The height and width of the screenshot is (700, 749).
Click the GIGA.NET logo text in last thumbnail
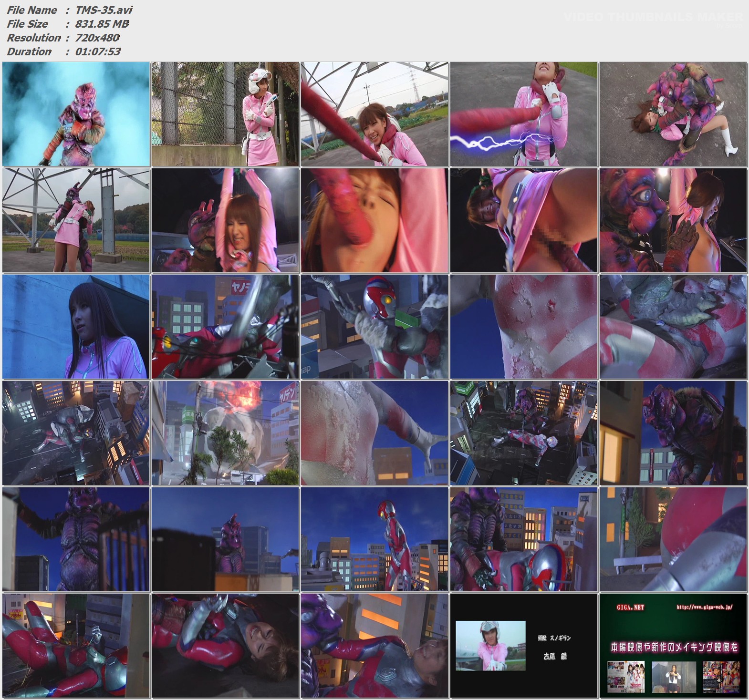coord(630,607)
